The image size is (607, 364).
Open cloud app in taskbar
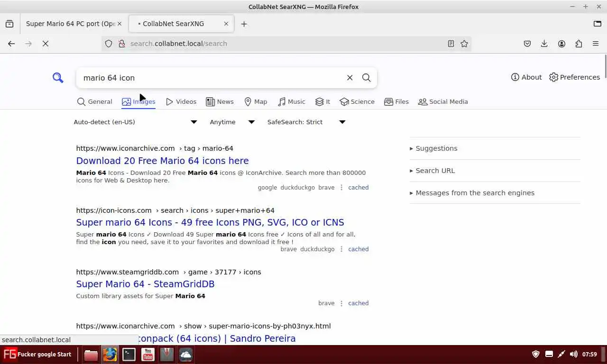click(x=186, y=355)
